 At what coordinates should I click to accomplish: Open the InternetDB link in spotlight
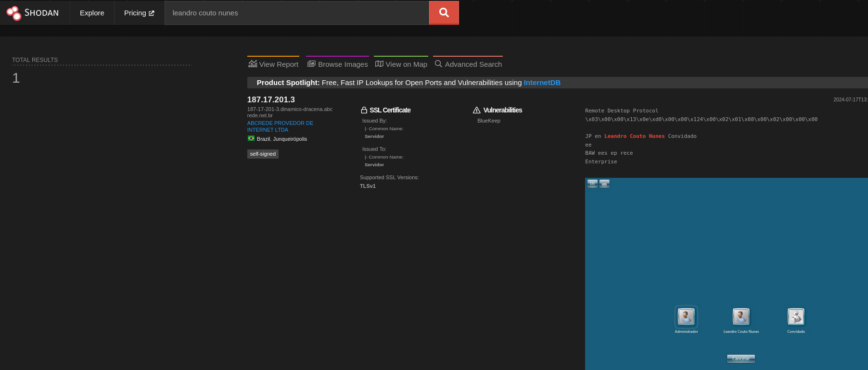(542, 83)
